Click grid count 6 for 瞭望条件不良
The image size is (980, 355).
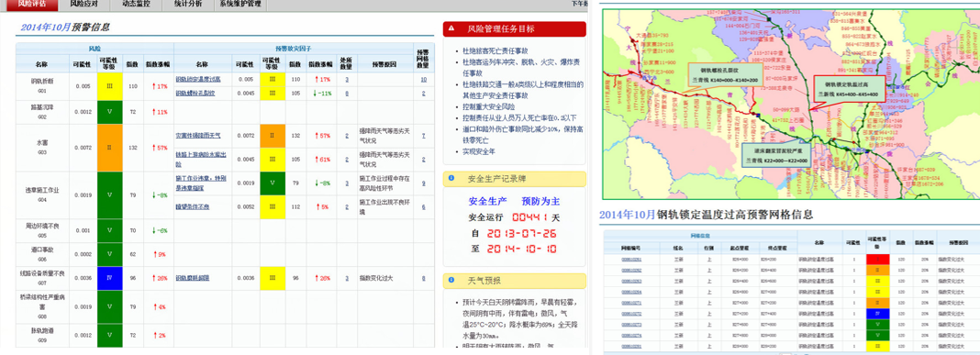pos(424,207)
